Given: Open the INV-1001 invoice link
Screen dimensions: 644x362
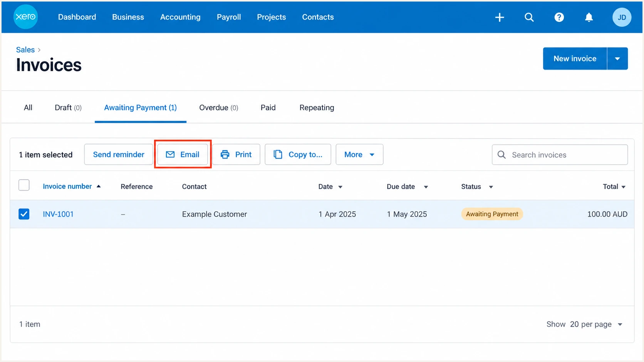Looking at the screenshot, I should 58,214.
